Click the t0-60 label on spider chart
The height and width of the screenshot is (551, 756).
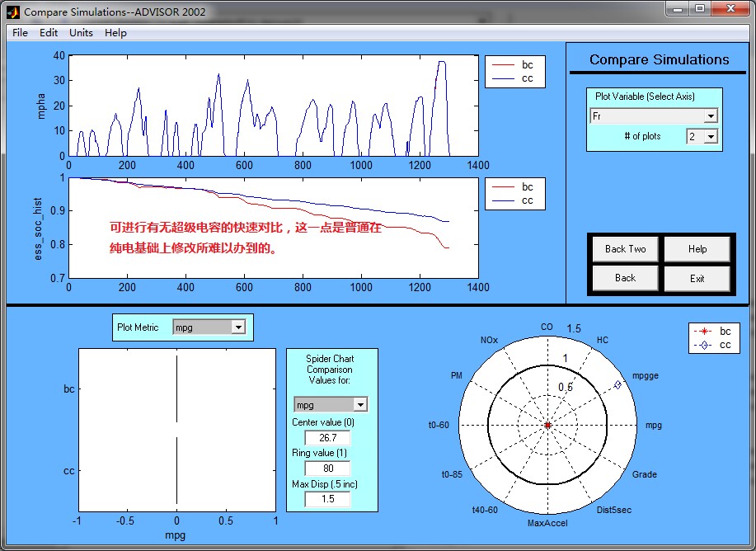439,425
